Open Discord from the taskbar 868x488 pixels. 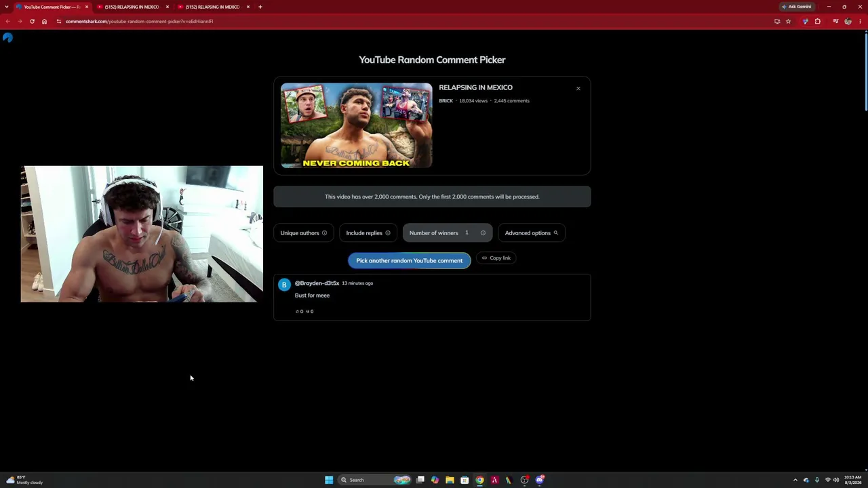pyautogui.click(x=540, y=480)
